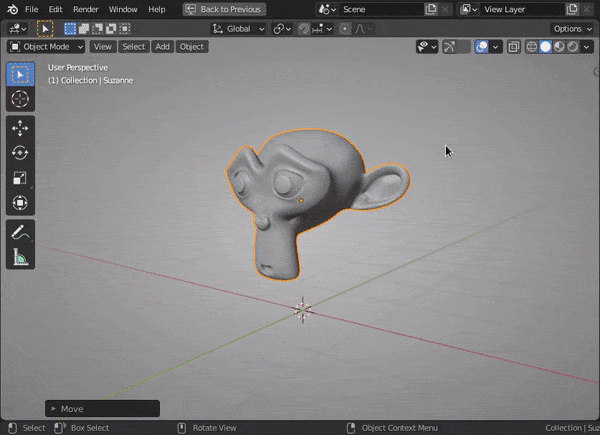This screenshot has width=600, height=435.
Task: Add a new view layer via copy icon
Action: coord(572,9)
